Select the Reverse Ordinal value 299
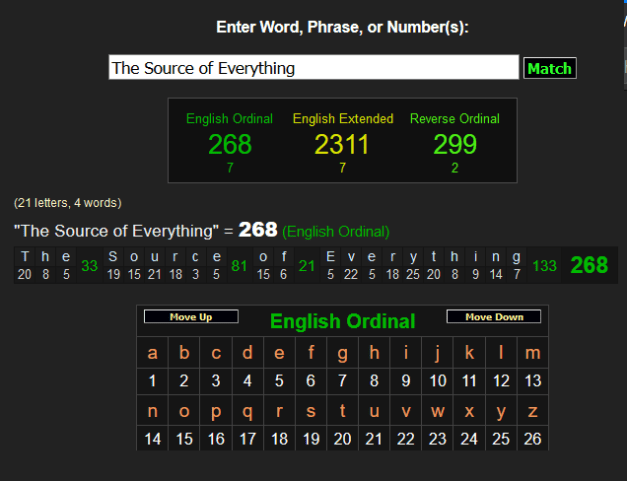Screen dimensions: 627x481 (x=455, y=145)
